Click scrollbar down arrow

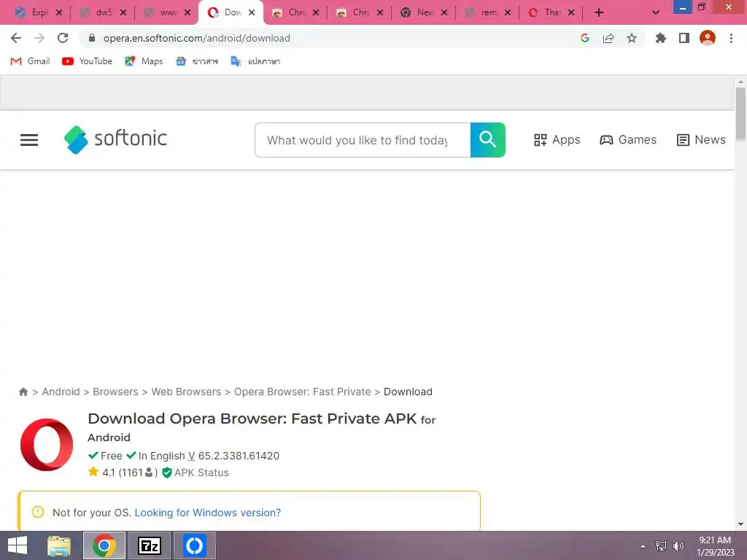tap(740, 524)
